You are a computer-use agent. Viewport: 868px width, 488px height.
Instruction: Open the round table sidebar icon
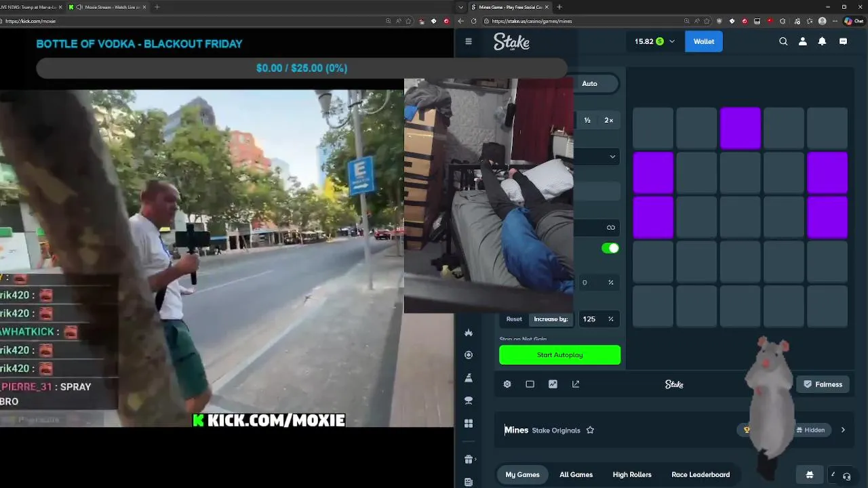pyautogui.click(x=468, y=401)
